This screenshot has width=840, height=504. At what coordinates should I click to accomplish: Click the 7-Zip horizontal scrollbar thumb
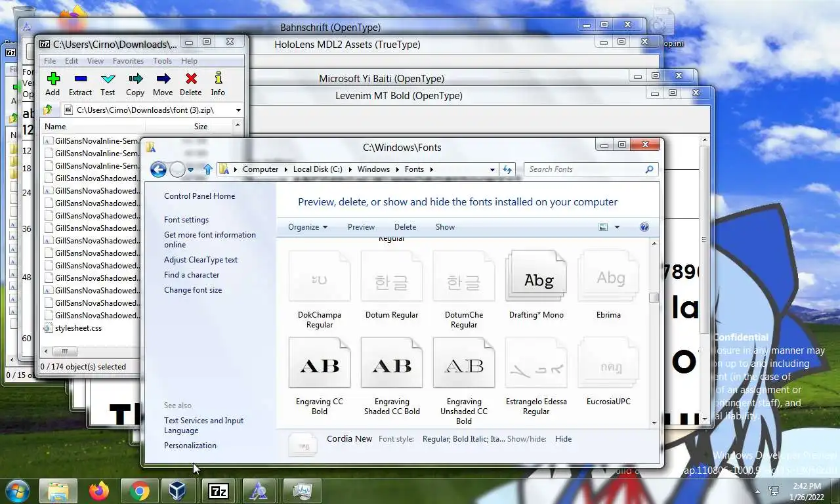click(x=65, y=351)
